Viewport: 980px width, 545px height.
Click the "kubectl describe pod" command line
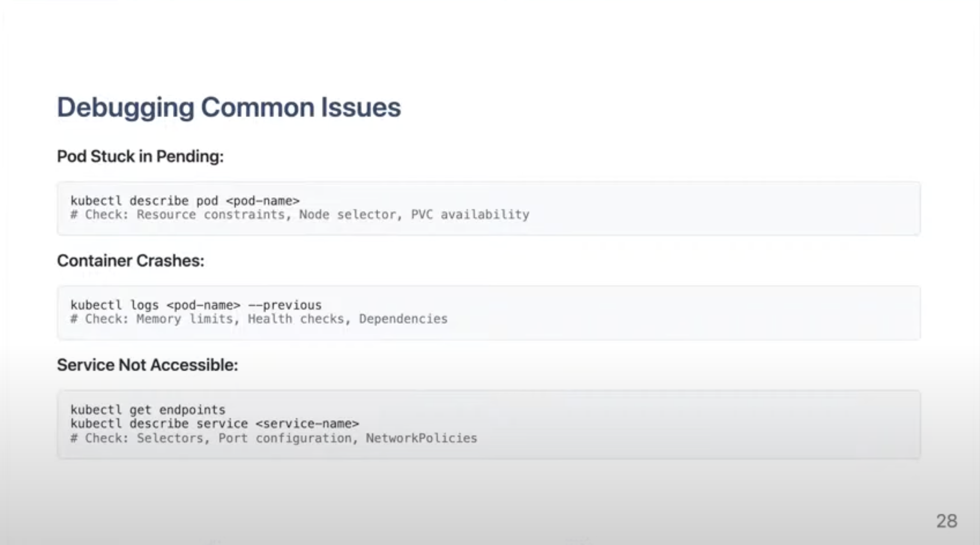tap(185, 201)
